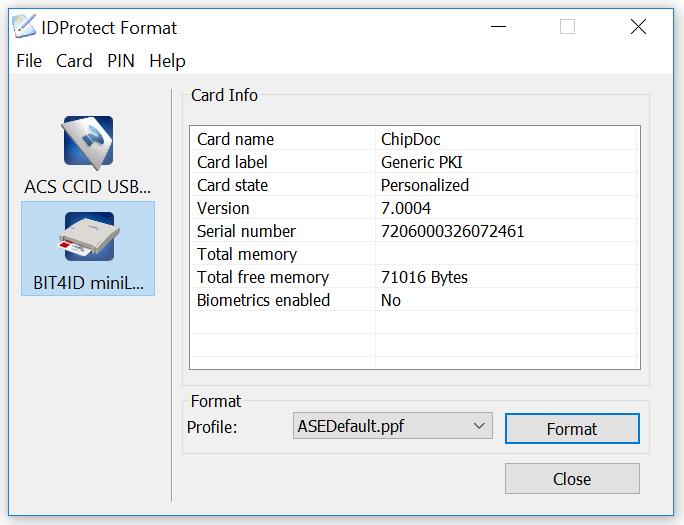Select the Serial number row label
684x525 pixels.
pos(246,231)
